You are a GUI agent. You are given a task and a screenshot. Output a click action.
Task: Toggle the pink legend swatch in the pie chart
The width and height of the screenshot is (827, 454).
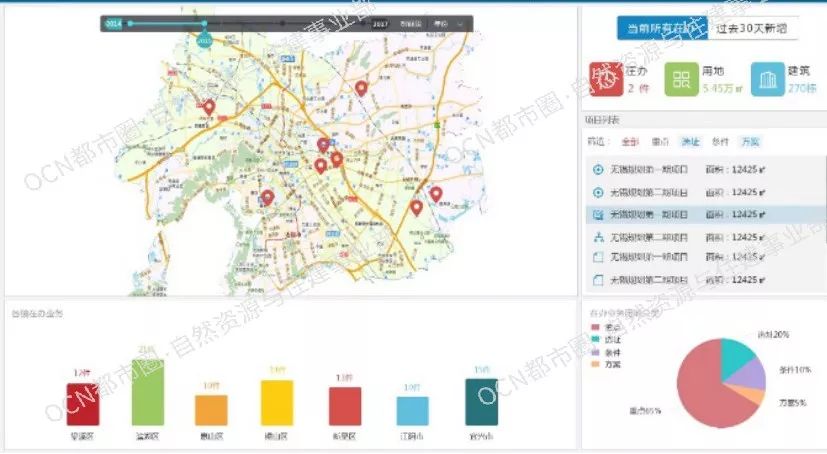(596, 327)
